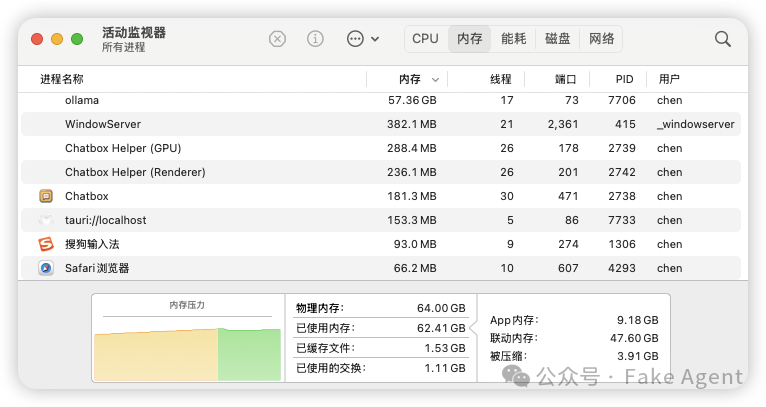766x407 pixels.
Task: Click the 内存 column header
Action: [409, 79]
